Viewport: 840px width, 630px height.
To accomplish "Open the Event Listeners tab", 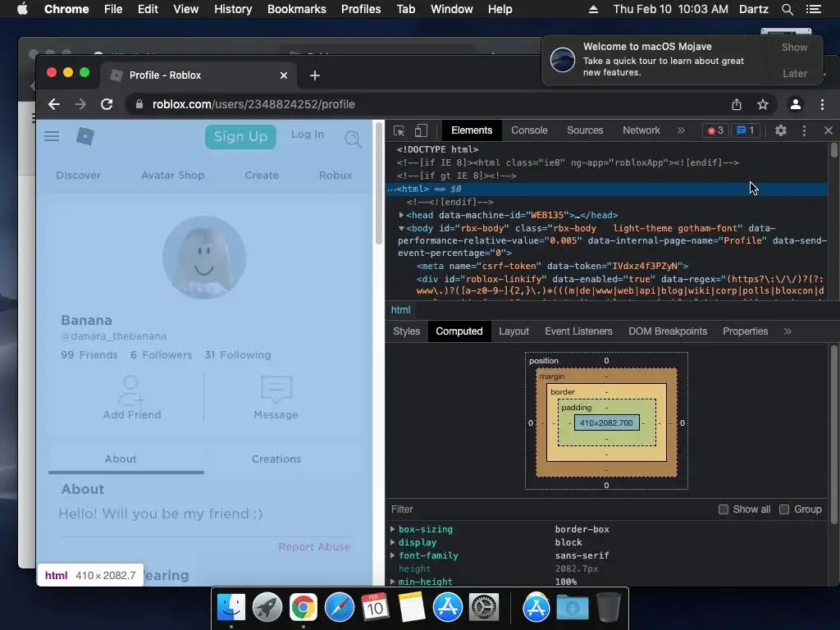I will coord(578,331).
